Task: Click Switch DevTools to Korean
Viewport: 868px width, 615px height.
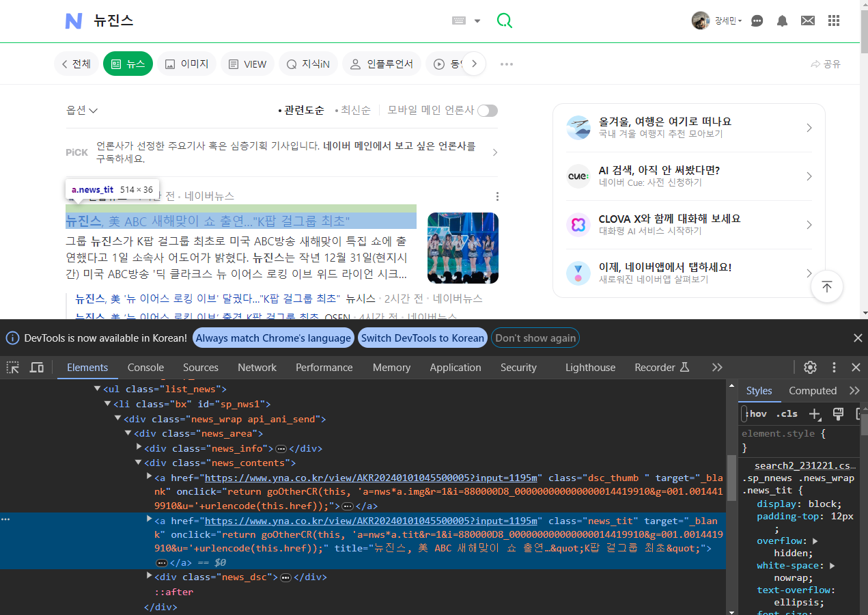Action: 423,338
